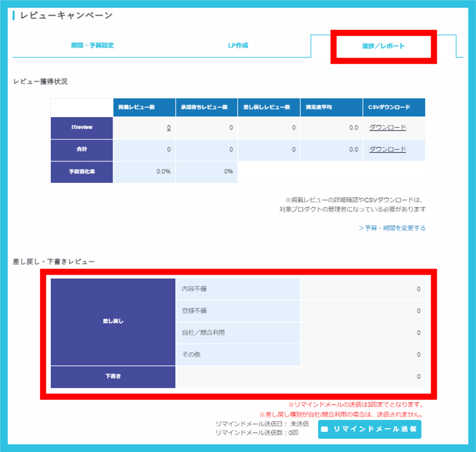Open the 期間・予算設定 tab
Image resolution: width=476 pixels, height=452 pixels.
click(x=92, y=45)
